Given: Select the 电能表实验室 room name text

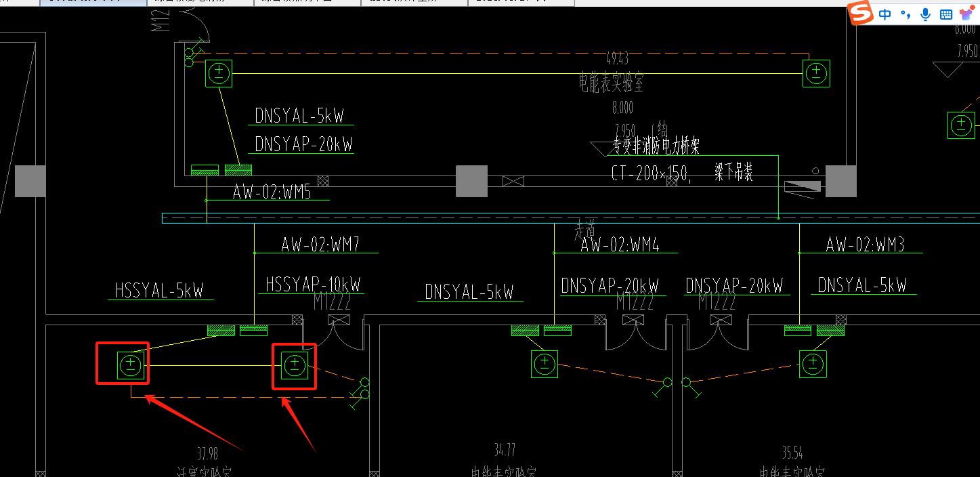Looking at the screenshot, I should pyautogui.click(x=610, y=83).
